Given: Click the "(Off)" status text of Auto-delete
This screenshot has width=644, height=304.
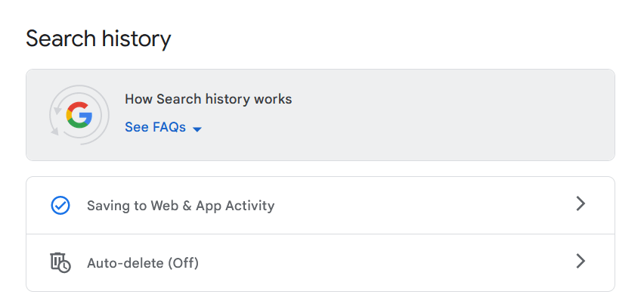Looking at the screenshot, I should (x=183, y=263).
